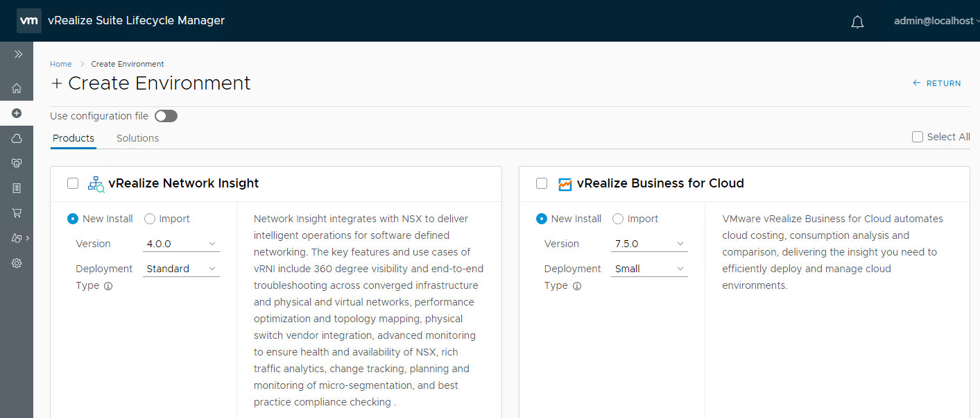
Task: Click the Home breadcrumb link
Action: 60,64
